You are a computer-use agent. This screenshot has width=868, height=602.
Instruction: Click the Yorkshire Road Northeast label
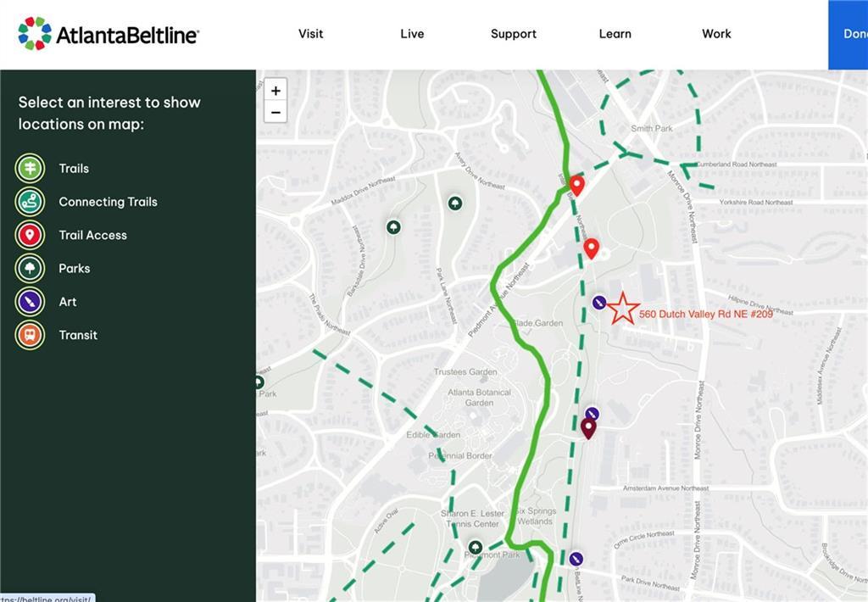tap(755, 202)
